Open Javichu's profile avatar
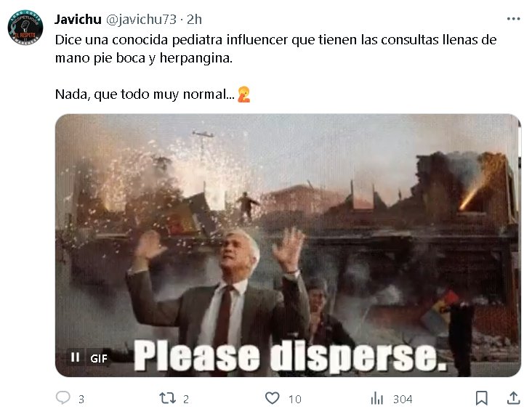Image resolution: width=532 pixels, height=417 pixels. 25,28
